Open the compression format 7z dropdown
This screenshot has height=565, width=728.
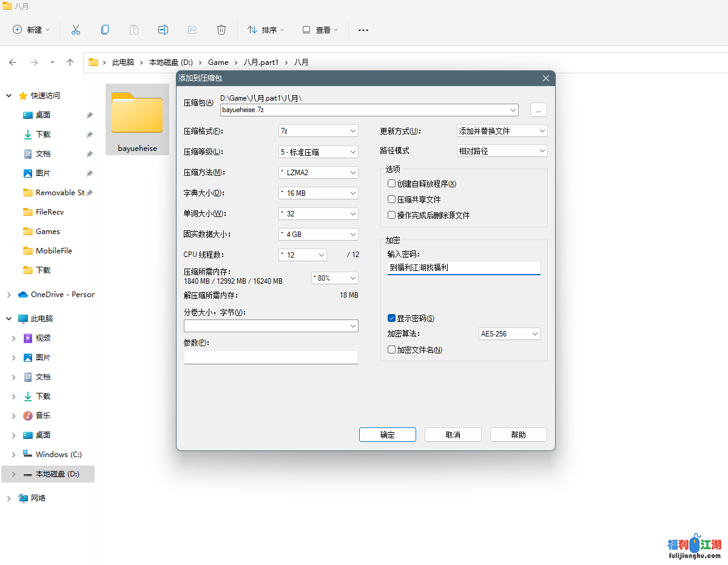pyautogui.click(x=318, y=131)
